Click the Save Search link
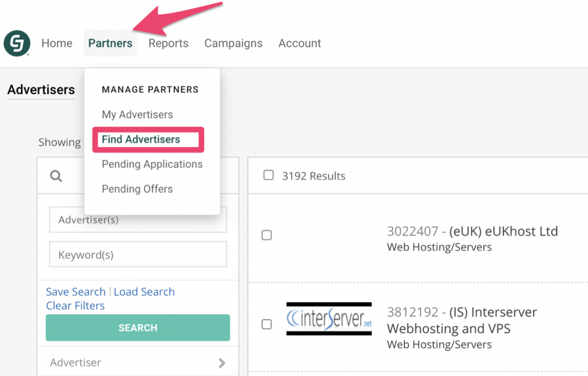 tap(75, 292)
